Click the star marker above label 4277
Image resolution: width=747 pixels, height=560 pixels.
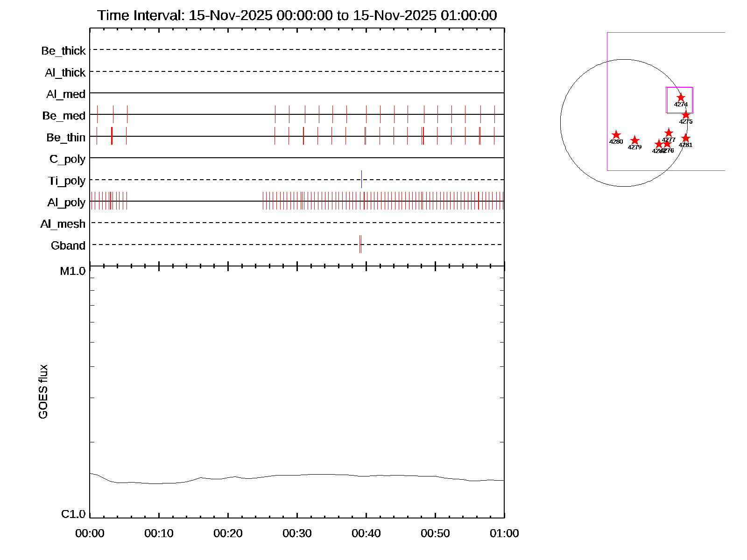pyautogui.click(x=669, y=133)
